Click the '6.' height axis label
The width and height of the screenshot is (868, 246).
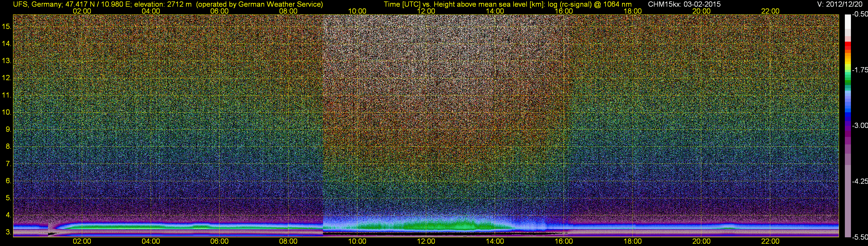pyautogui.click(x=8, y=181)
